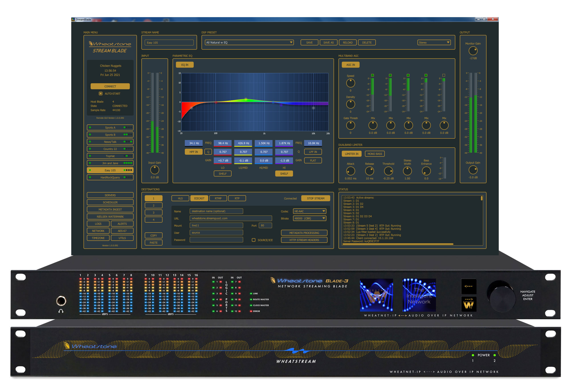Click the AGC Density knob

click(350, 104)
